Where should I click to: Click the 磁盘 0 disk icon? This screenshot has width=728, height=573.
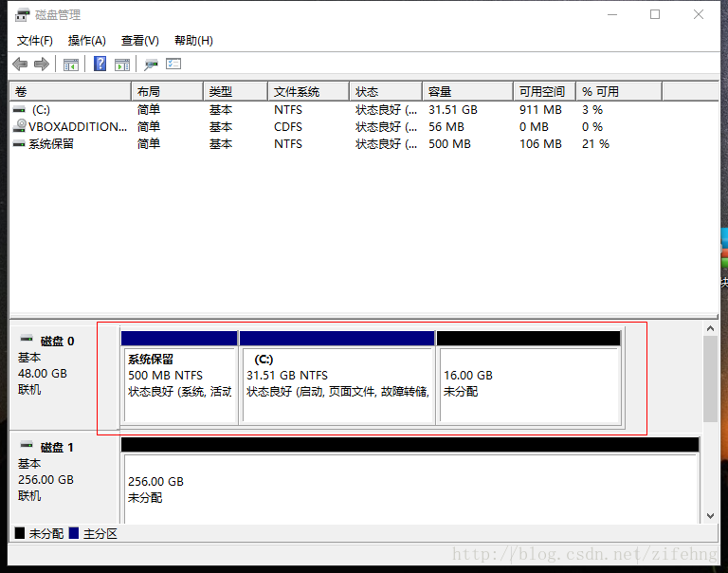coord(27,339)
